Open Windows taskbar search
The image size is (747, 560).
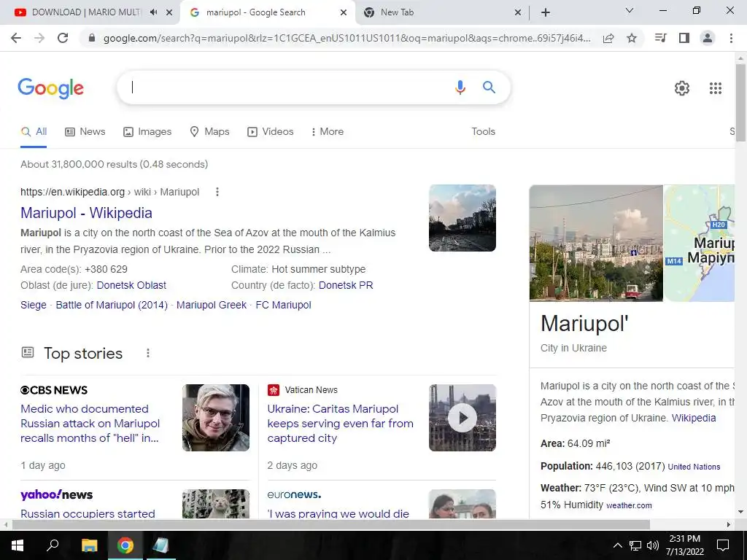pos(53,545)
